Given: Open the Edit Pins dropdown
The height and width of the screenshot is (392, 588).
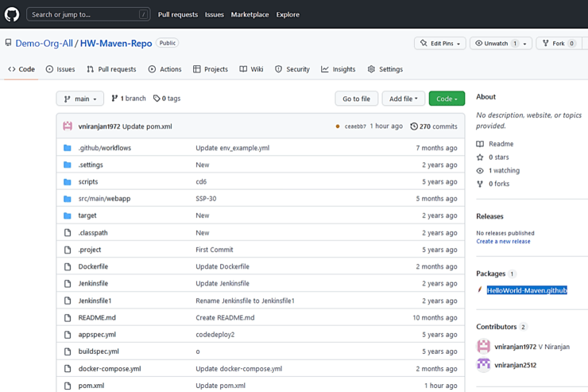Looking at the screenshot, I should pos(440,44).
